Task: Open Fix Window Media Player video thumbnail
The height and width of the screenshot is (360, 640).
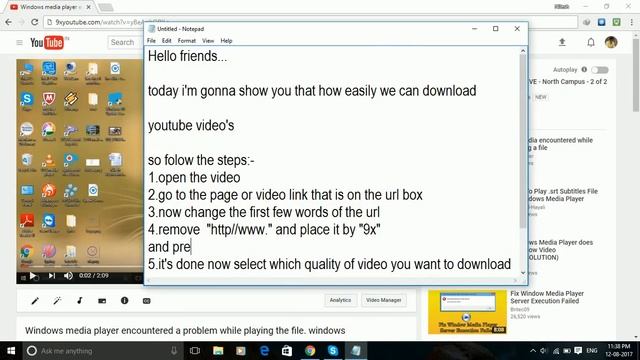Action: [x=467, y=312]
